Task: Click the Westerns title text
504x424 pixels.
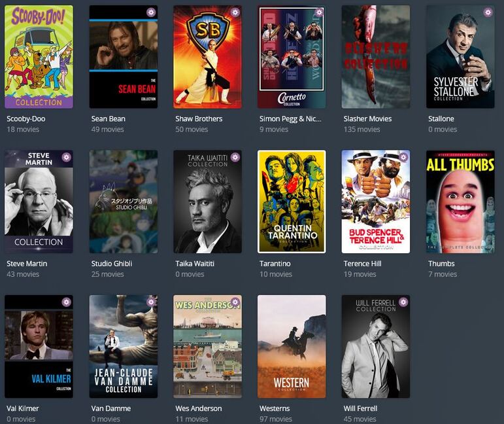Action: pos(275,408)
